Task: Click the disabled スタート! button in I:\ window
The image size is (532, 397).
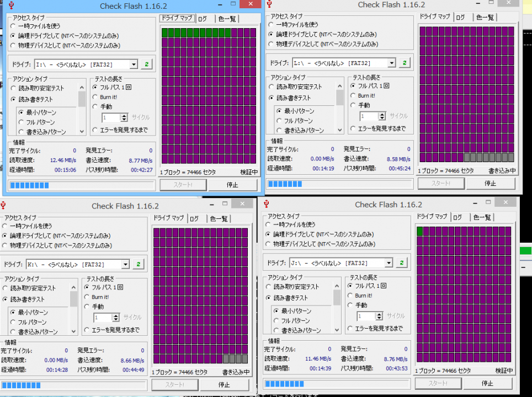Action: [x=183, y=185]
